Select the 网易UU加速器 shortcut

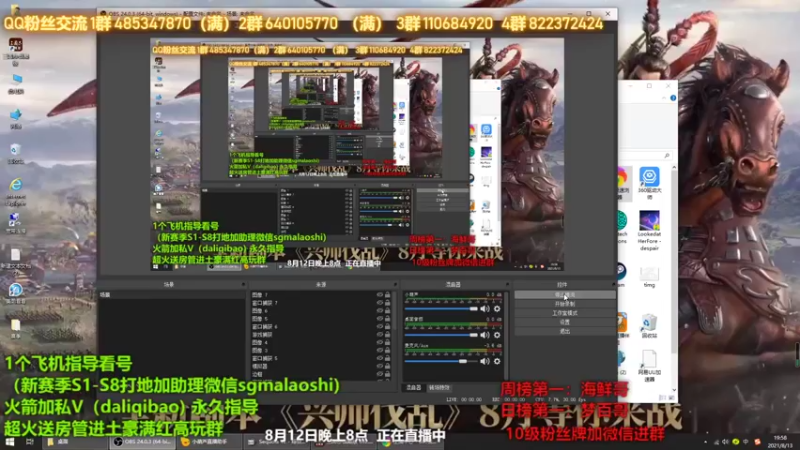[649, 366]
